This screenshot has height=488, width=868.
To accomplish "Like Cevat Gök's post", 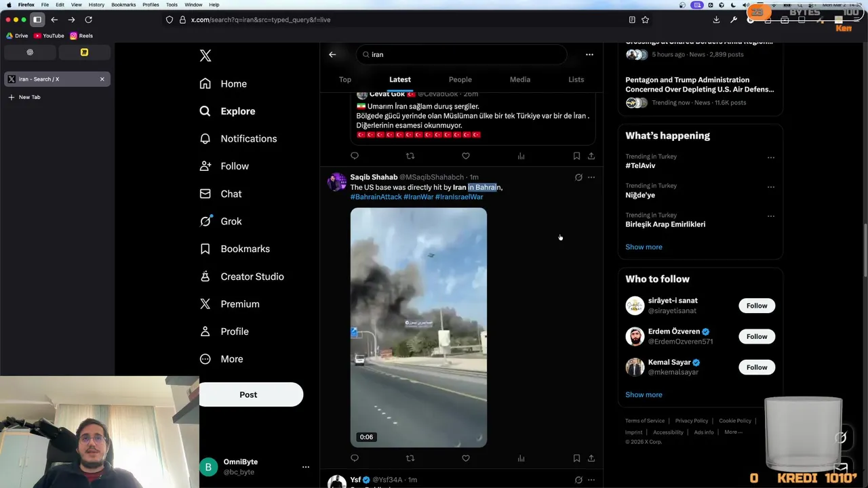I will 466,156.
